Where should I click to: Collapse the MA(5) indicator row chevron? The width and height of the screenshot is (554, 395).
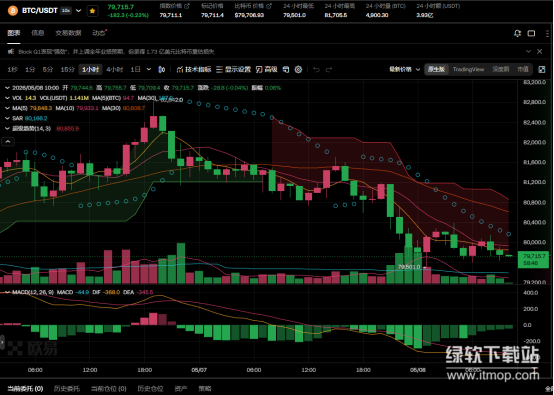[x=7, y=108]
